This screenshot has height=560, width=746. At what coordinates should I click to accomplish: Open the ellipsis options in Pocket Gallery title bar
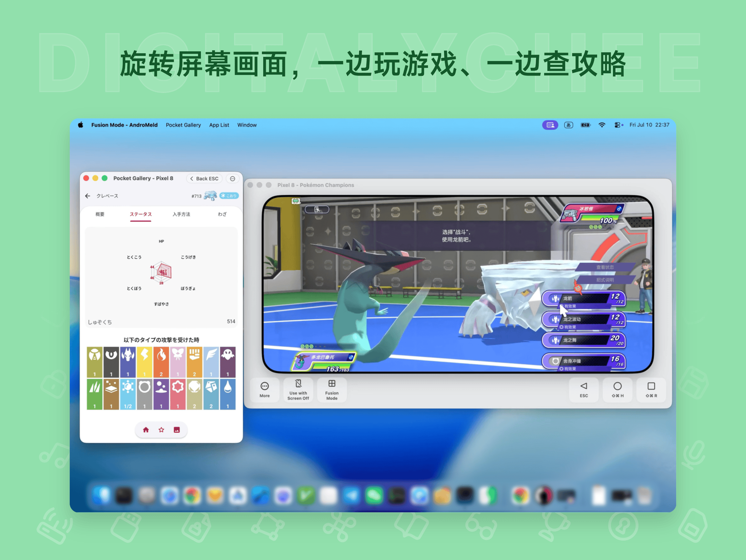(x=233, y=179)
